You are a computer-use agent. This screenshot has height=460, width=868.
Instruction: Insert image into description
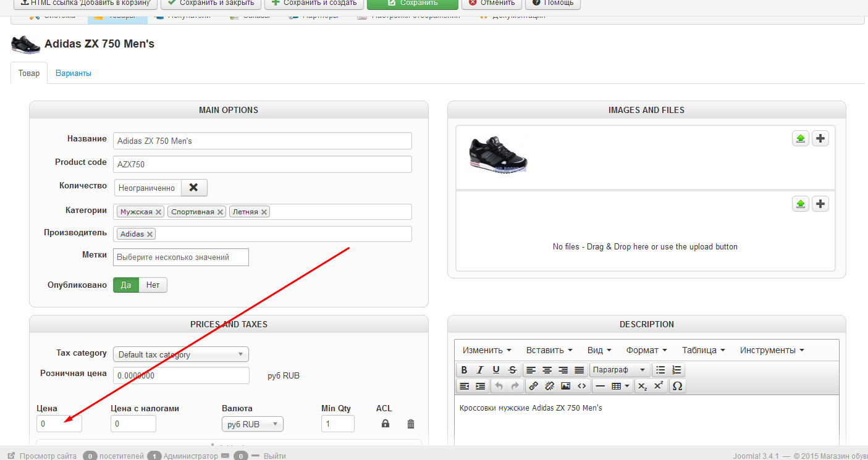click(x=565, y=386)
